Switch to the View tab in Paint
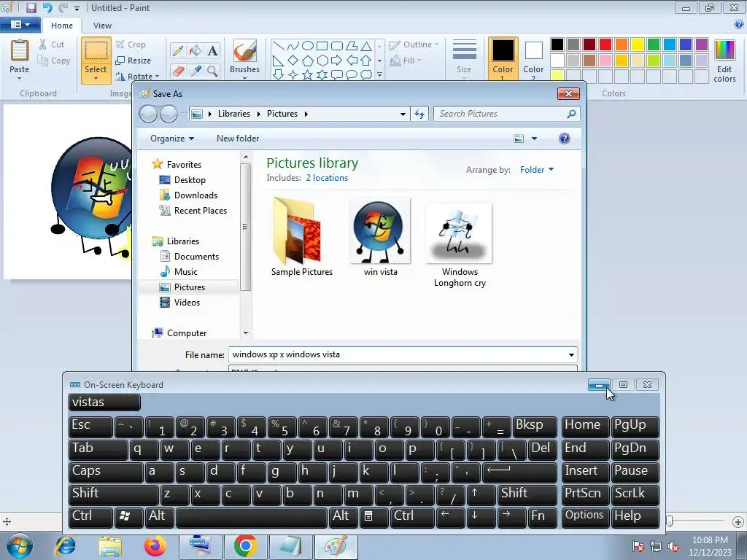This screenshot has width=747, height=560. [102, 26]
